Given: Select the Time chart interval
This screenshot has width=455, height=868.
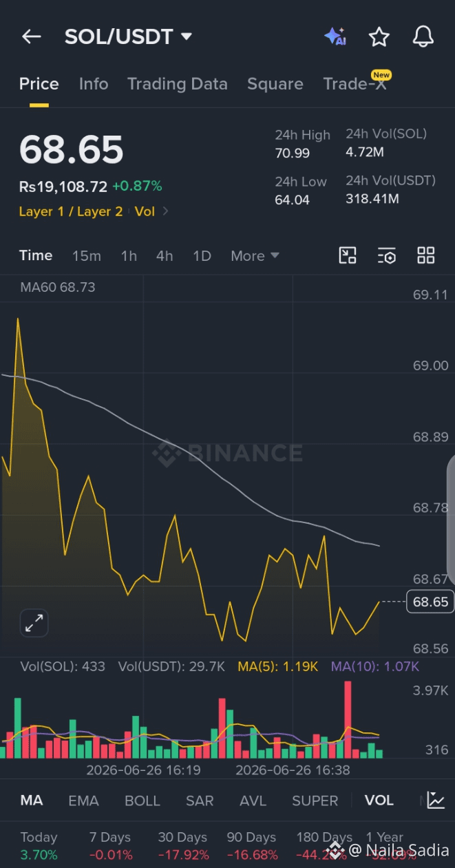Looking at the screenshot, I should coord(36,255).
